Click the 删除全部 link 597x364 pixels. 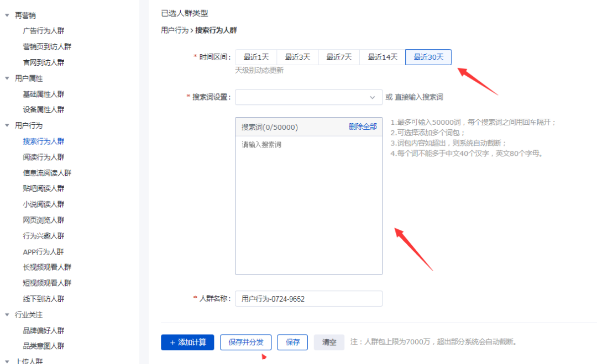tap(363, 126)
